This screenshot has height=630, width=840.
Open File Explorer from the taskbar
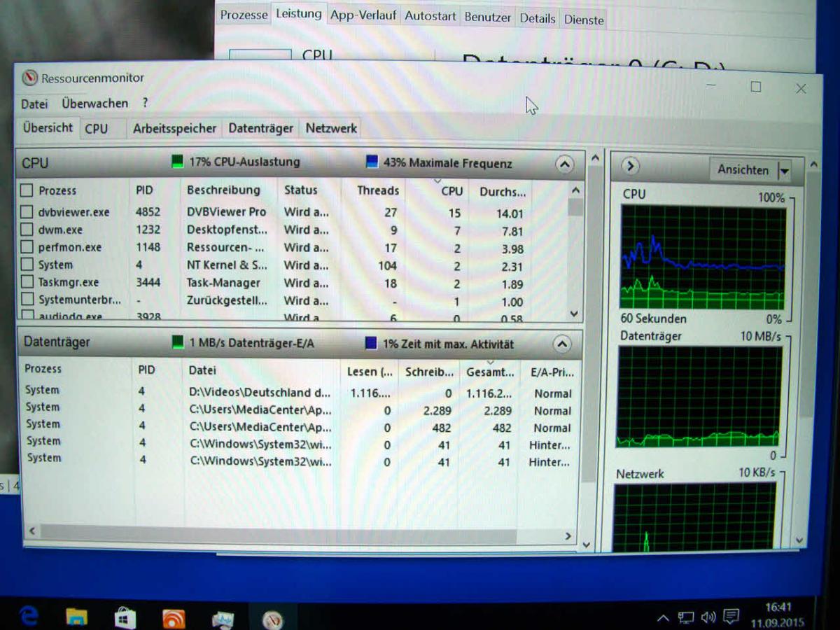[x=76, y=616]
